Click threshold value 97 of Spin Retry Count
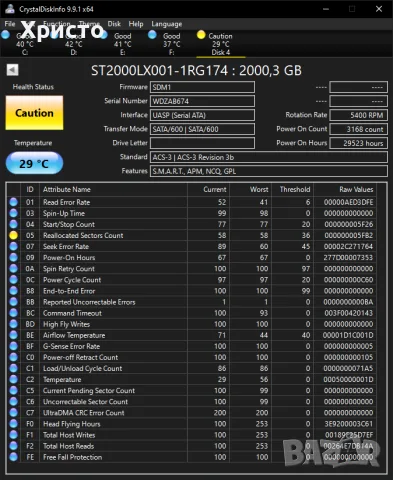Screen dimensions: 393x480 pyautogui.click(x=306, y=268)
